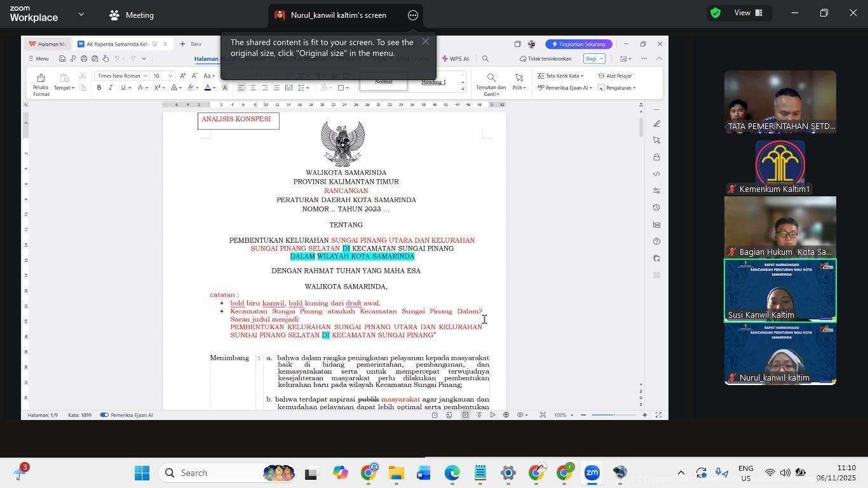Click the Bagi share button

click(593, 58)
